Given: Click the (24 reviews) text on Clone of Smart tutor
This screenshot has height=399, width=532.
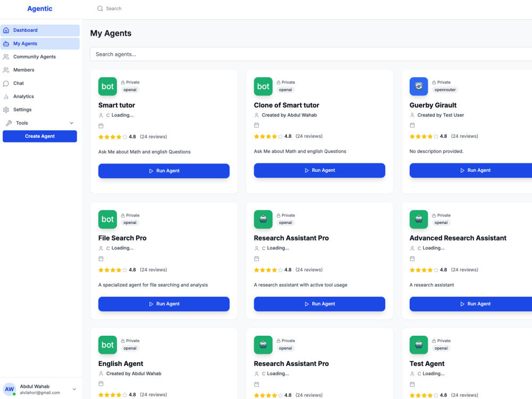Looking at the screenshot, I should 309,136.
